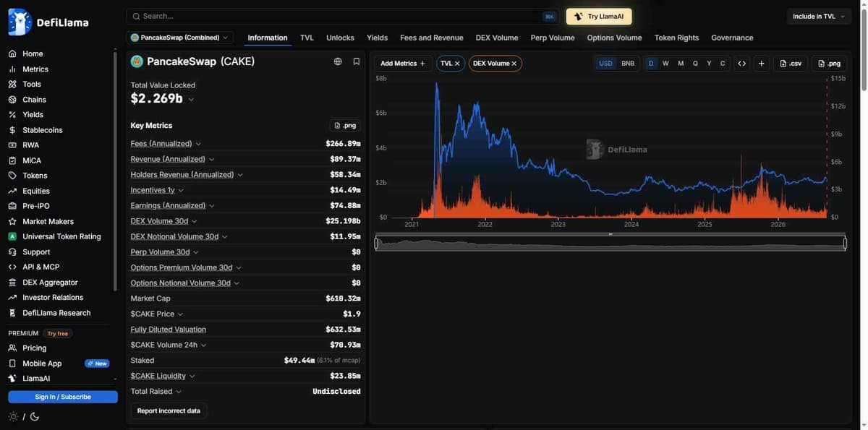
Task: Set chart interval to quarterly Q
Action: point(695,64)
